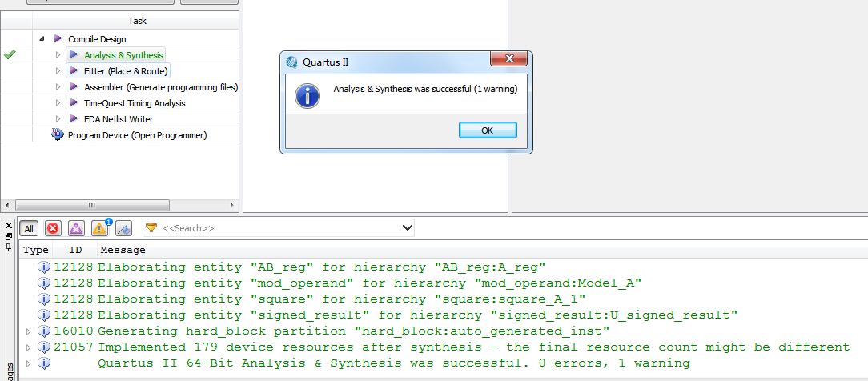Select the Analysis & Synthesis task

(x=123, y=55)
